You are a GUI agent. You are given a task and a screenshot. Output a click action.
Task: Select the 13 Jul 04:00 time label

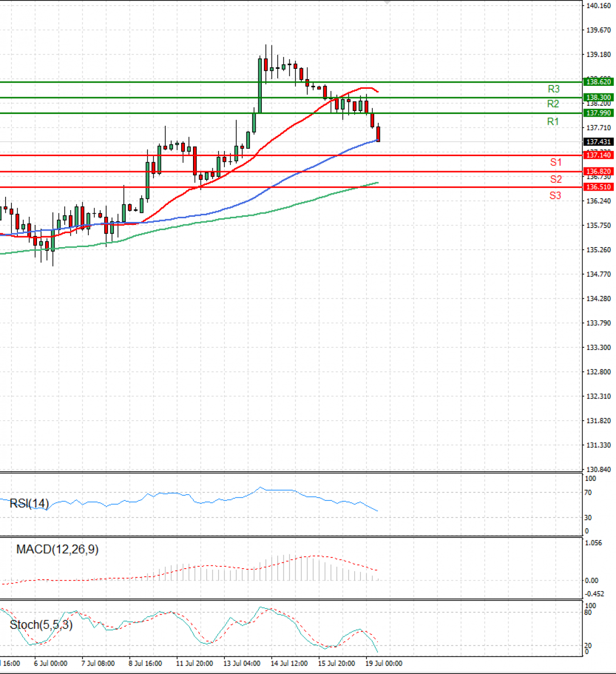(242, 663)
